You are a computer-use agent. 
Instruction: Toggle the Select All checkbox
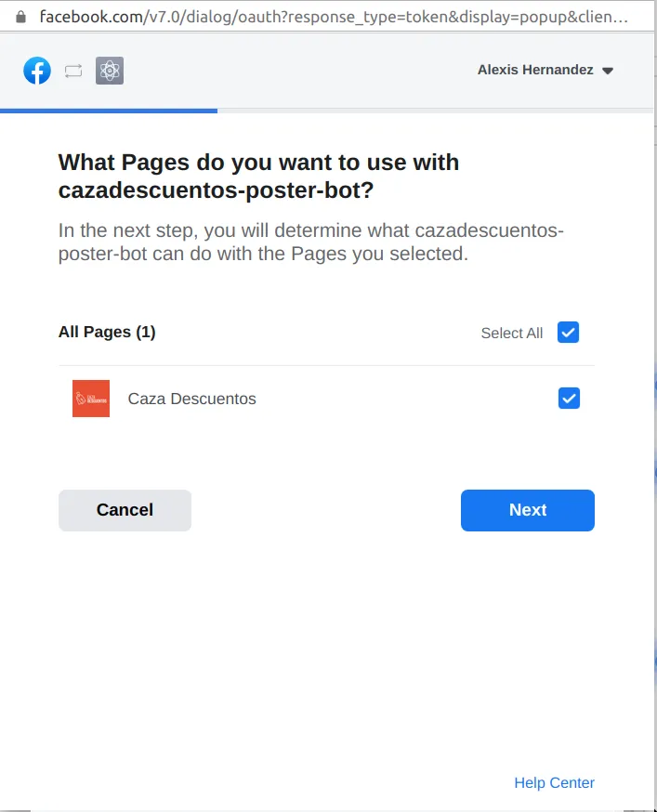click(568, 332)
